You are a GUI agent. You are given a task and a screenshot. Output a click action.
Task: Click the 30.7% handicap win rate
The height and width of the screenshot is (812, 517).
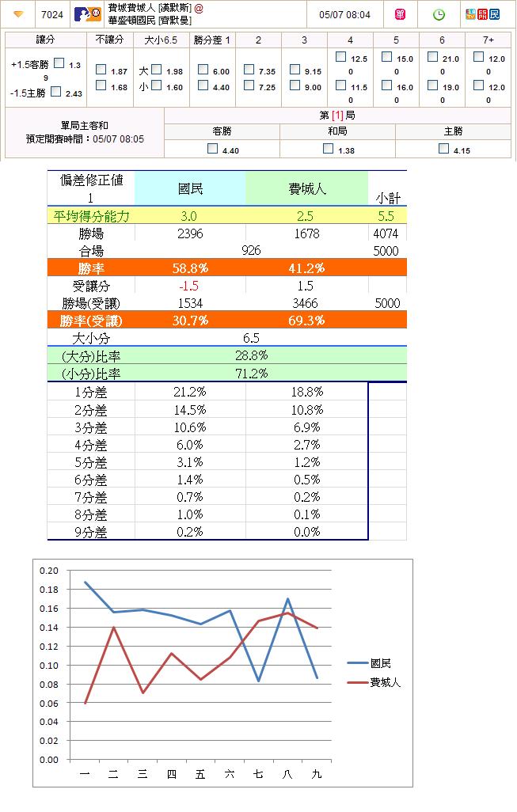[190, 321]
